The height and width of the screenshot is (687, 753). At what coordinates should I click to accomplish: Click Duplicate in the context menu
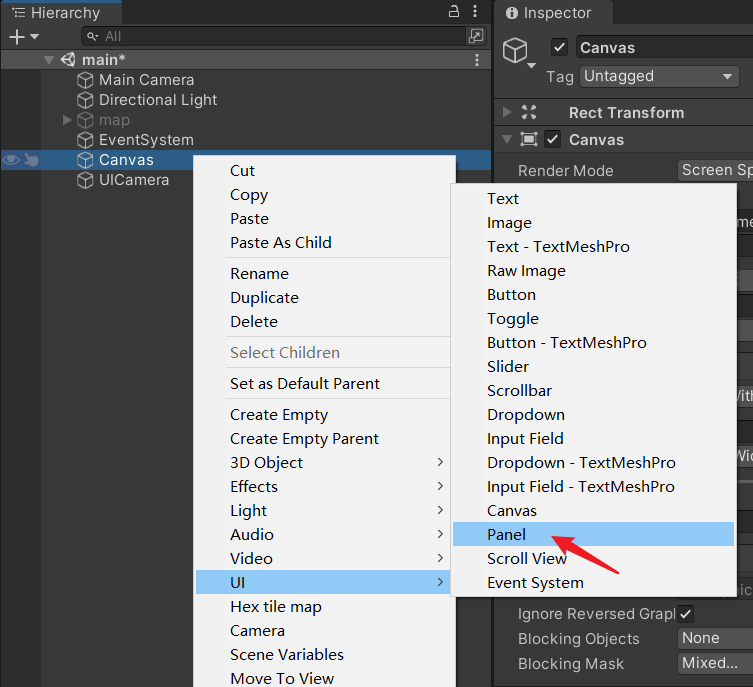pyautogui.click(x=323, y=297)
